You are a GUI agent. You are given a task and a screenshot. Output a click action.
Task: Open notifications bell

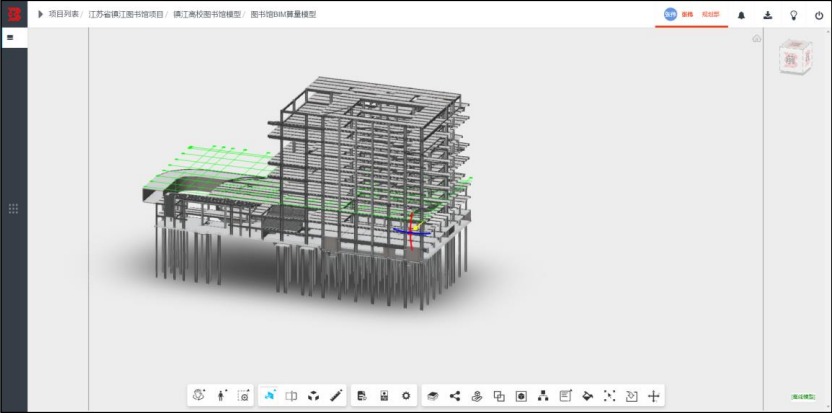tap(741, 15)
